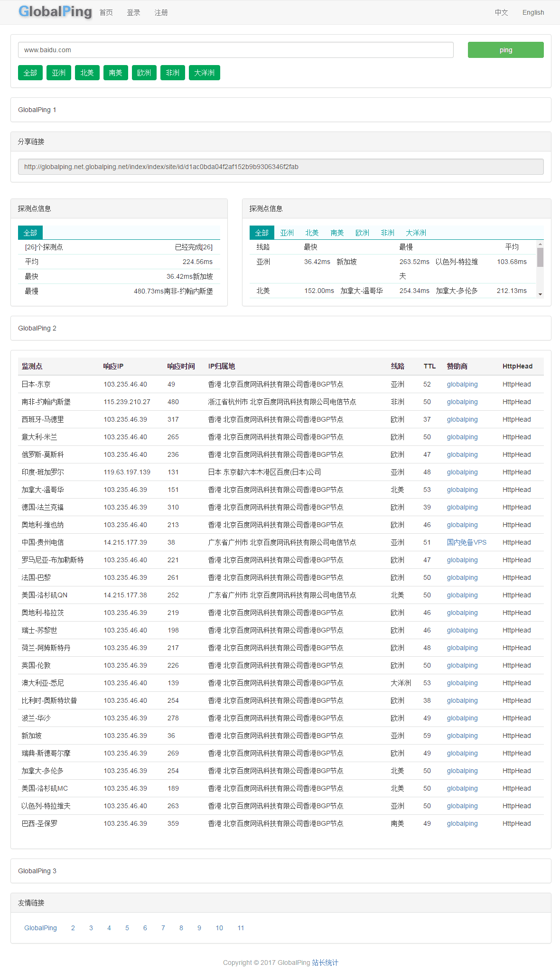Open globalping sponsor link in 澳大利亚-悉尼 row

pos(462,683)
